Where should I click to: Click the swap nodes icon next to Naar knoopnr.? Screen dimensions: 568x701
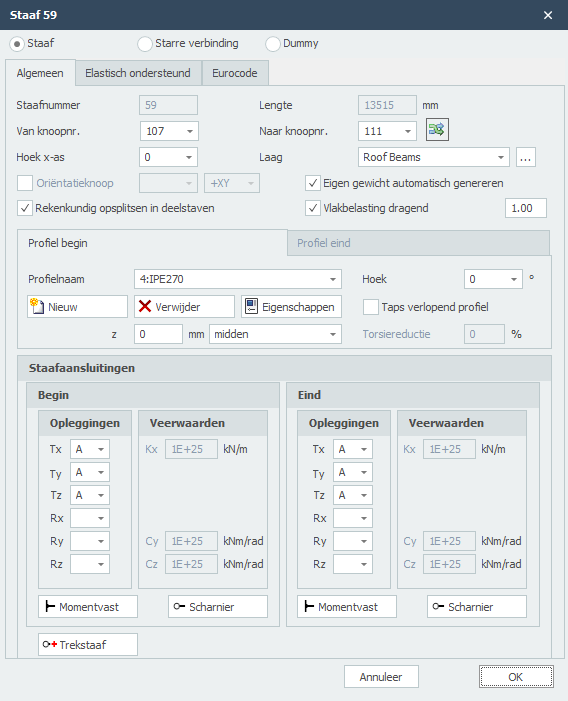click(437, 130)
